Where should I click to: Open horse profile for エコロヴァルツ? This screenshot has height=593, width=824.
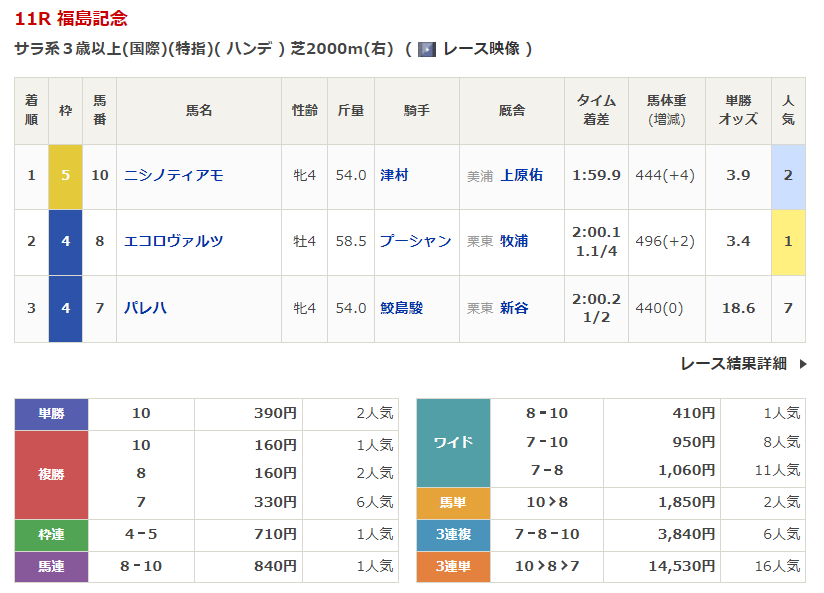point(173,241)
